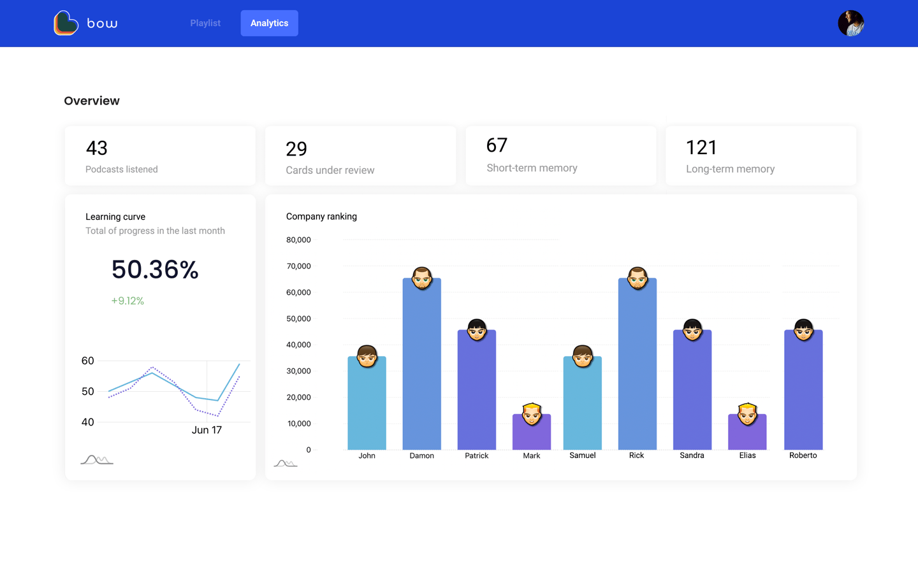The width and height of the screenshot is (918, 588).
Task: Click Damon's bar in Company ranking
Action: click(x=421, y=364)
